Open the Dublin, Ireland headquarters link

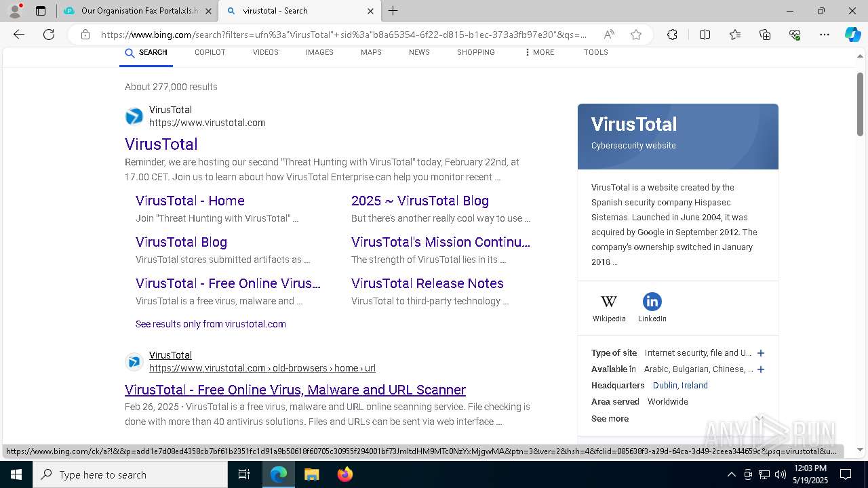(680, 386)
